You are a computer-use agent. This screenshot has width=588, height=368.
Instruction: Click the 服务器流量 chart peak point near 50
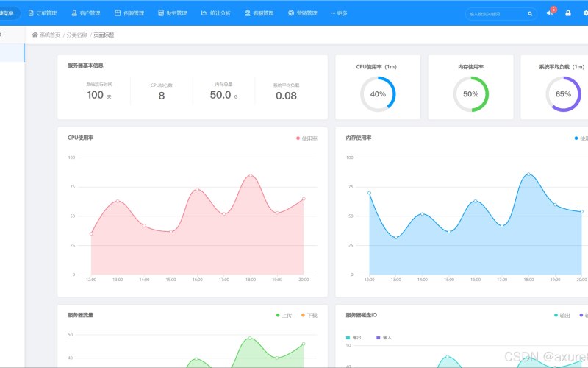[x=250, y=338]
